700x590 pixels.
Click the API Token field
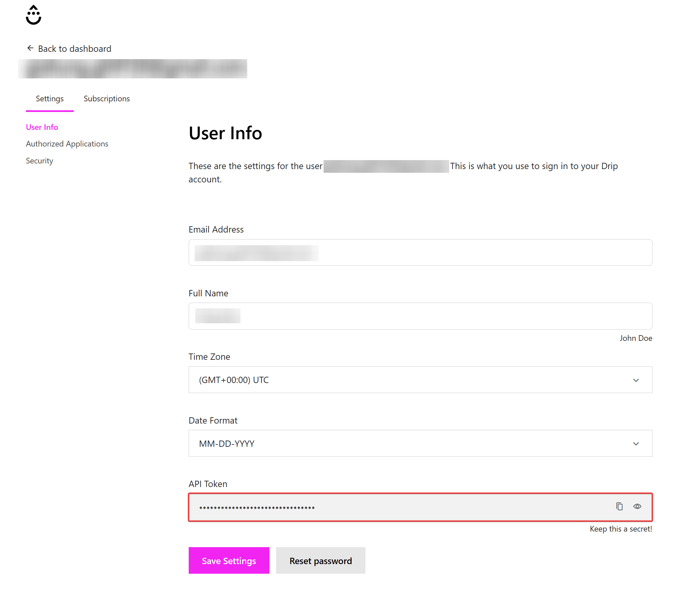point(420,507)
